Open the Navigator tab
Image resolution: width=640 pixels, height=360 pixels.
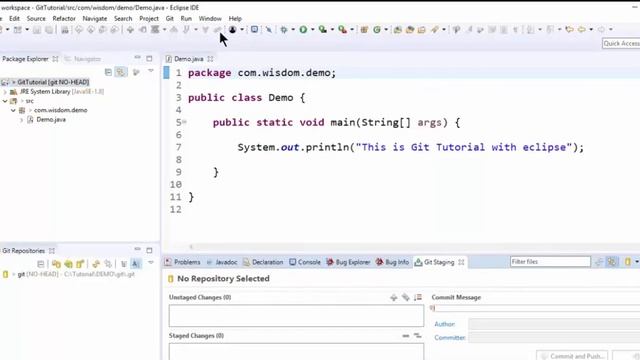83,59
